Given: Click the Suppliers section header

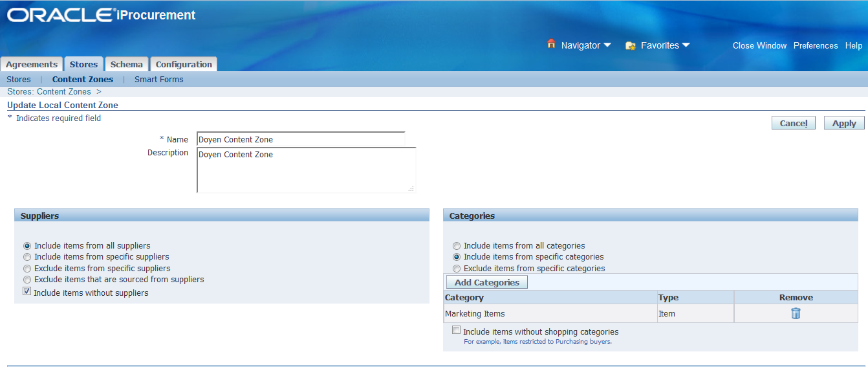Looking at the screenshot, I should pos(222,216).
